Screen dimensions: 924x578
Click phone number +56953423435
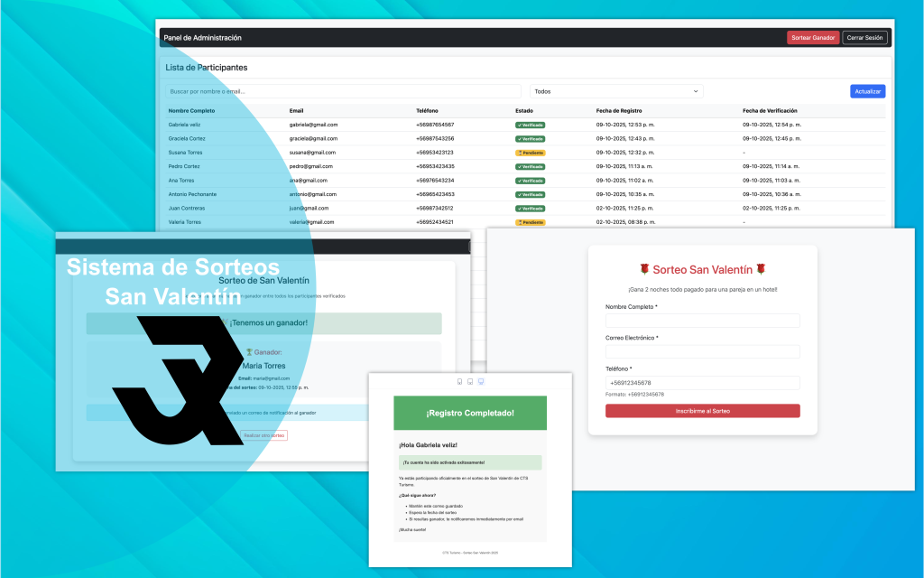click(435, 166)
